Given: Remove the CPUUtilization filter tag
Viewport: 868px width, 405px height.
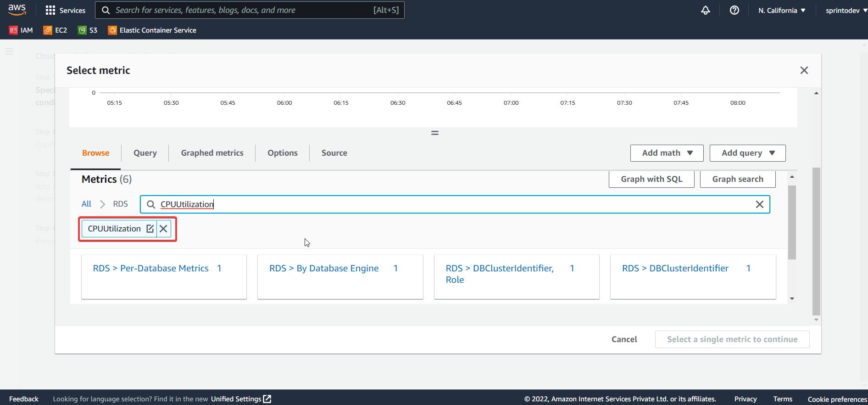Looking at the screenshot, I should pyautogui.click(x=163, y=229).
